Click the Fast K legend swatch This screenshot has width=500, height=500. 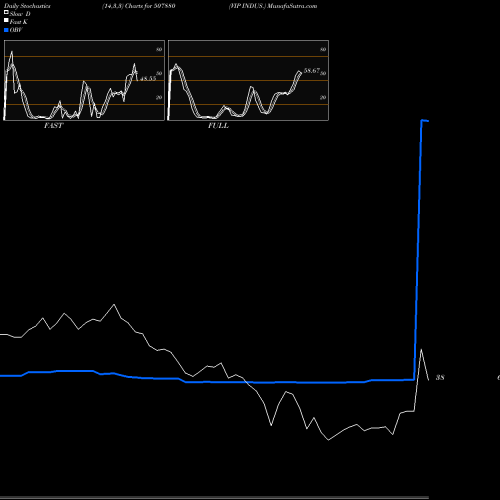pyautogui.click(x=6, y=20)
